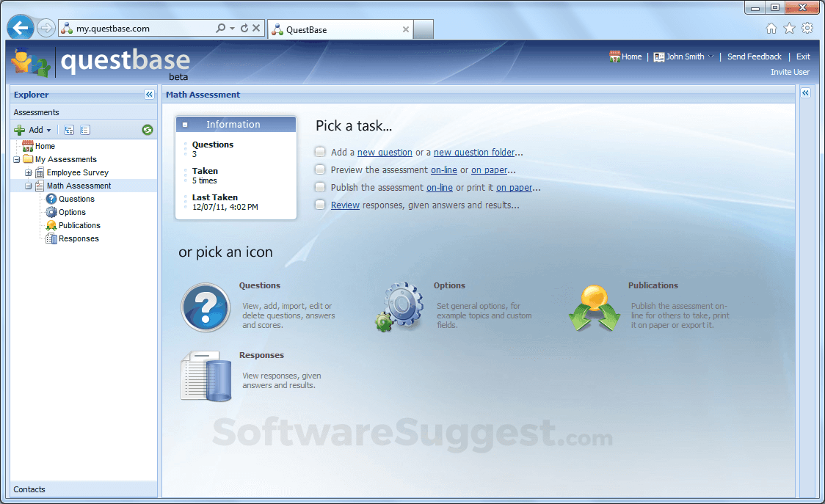
Task: Check the Add a new question task checkbox
Action: click(x=320, y=152)
